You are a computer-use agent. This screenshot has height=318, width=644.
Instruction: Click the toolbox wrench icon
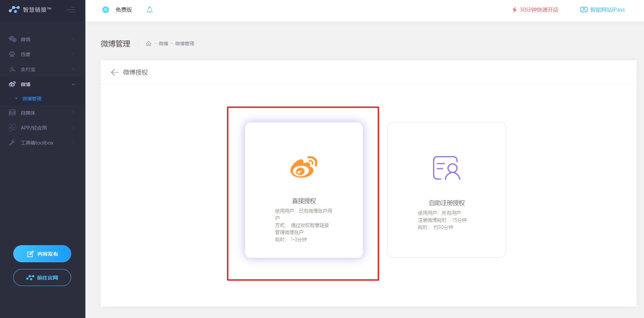(12, 143)
